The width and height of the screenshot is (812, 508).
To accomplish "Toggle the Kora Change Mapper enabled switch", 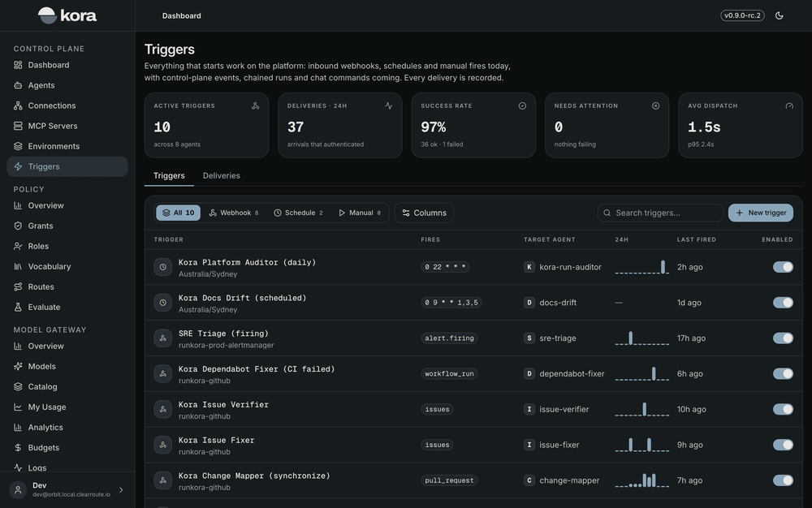I will (783, 480).
